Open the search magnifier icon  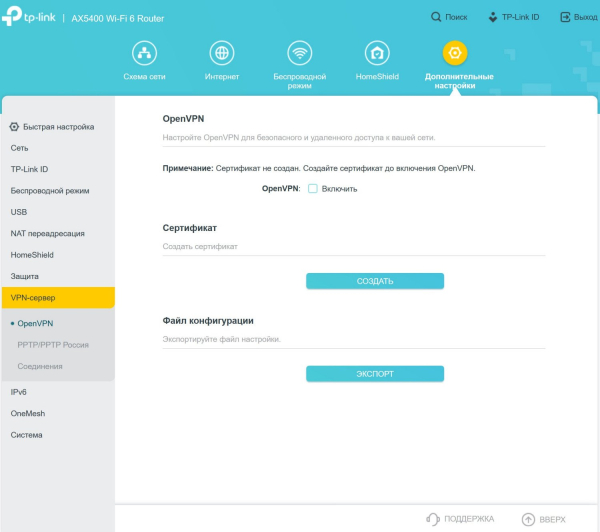(436, 17)
